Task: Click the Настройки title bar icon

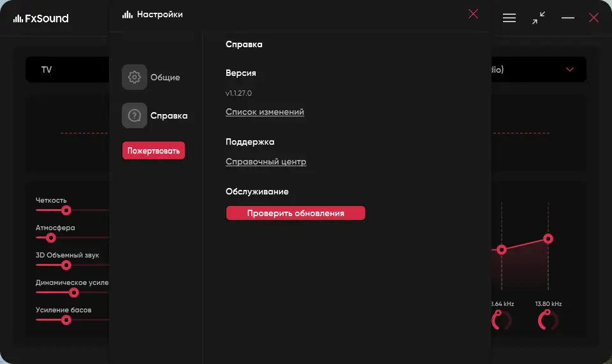Action: click(127, 15)
